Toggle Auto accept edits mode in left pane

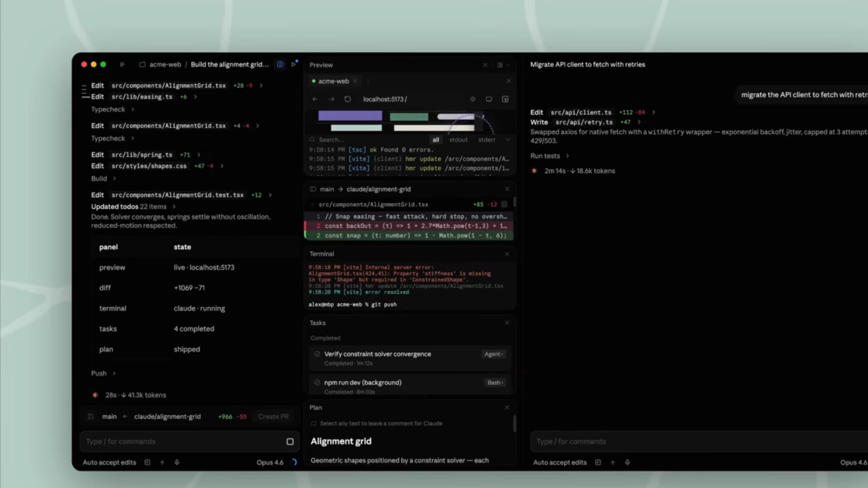tap(109, 462)
